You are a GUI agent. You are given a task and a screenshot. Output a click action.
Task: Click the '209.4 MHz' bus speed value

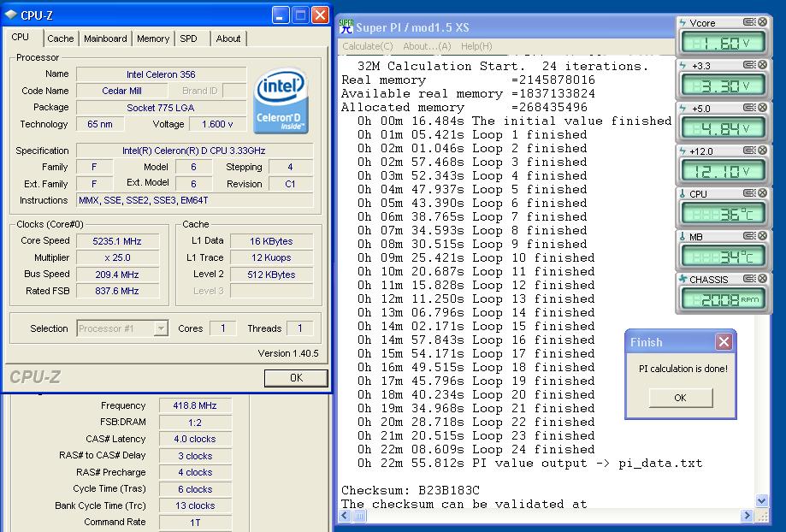(x=117, y=275)
